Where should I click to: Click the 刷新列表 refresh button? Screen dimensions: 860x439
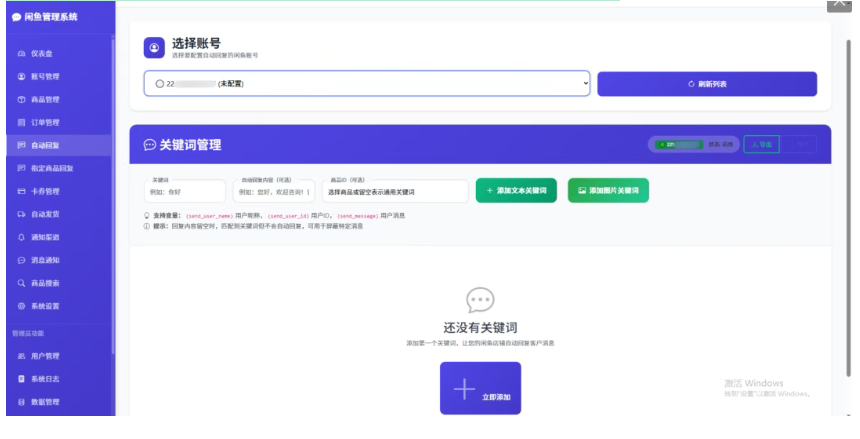tap(707, 84)
